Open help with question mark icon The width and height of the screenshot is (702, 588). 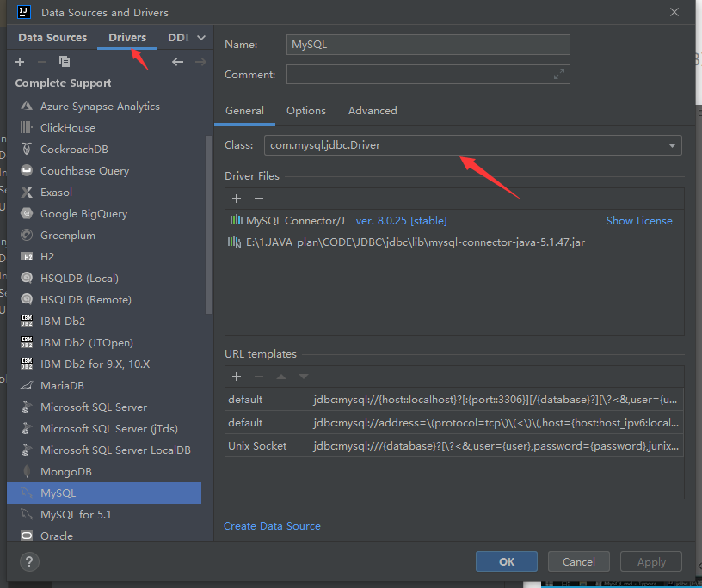coord(29,561)
